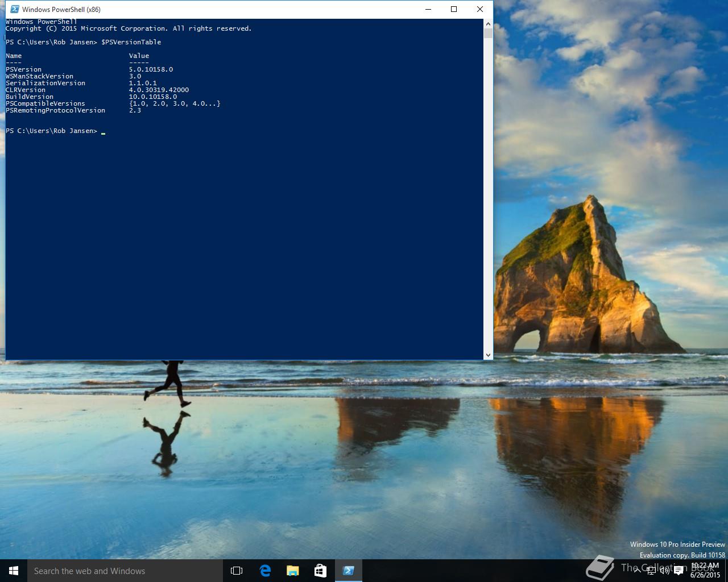Open the network status tray icon
Image resolution: width=728 pixels, height=582 pixels.
(651, 571)
